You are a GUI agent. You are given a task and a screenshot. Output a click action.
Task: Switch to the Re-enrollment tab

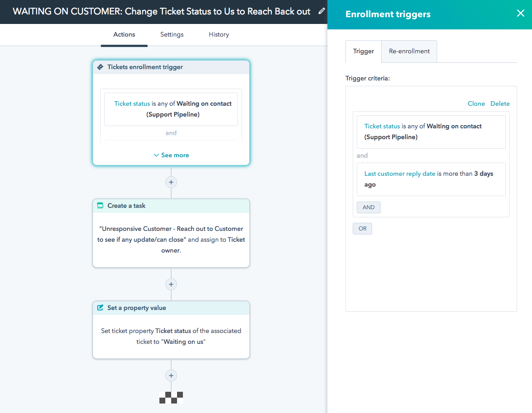click(x=409, y=51)
